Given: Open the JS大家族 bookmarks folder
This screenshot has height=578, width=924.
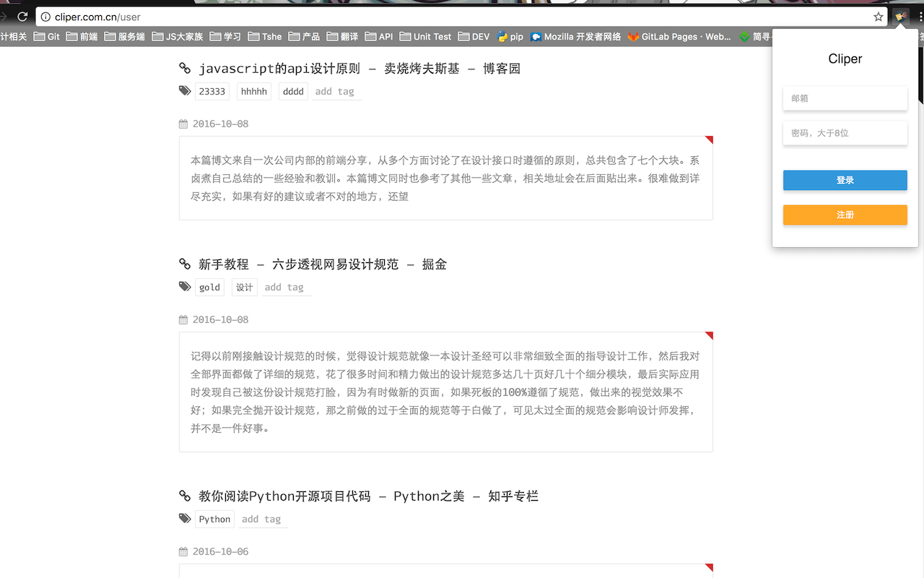Looking at the screenshot, I should (x=178, y=37).
